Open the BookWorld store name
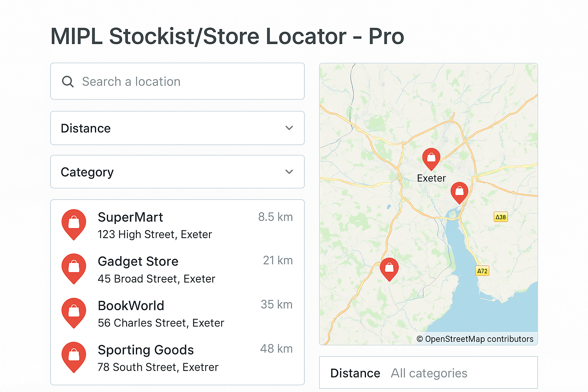 tap(131, 306)
